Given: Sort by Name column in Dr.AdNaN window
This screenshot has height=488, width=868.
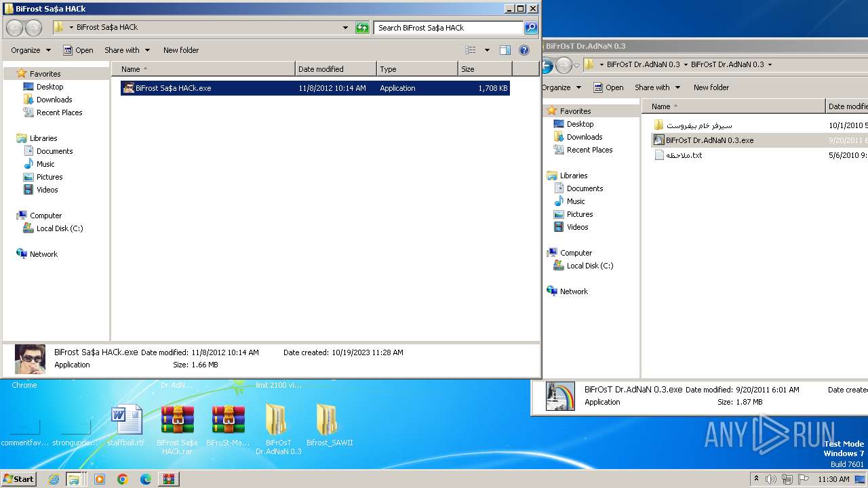Looking at the screenshot, I should tap(734, 106).
